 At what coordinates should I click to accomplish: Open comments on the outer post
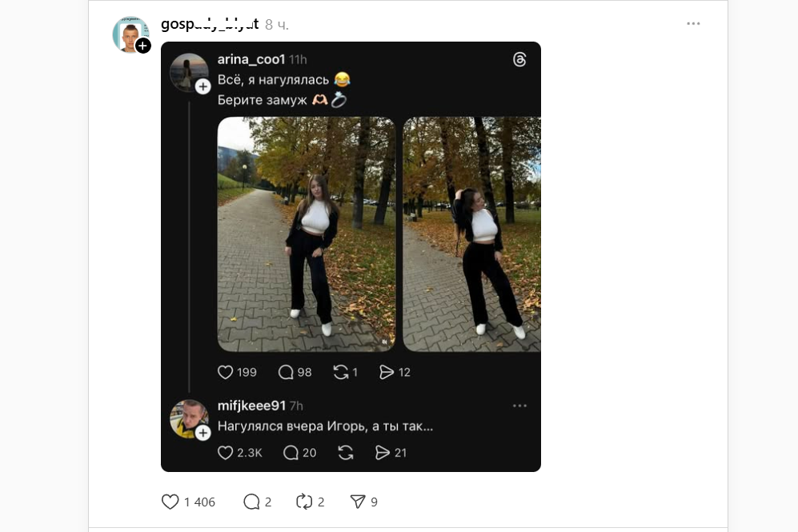coord(252,502)
